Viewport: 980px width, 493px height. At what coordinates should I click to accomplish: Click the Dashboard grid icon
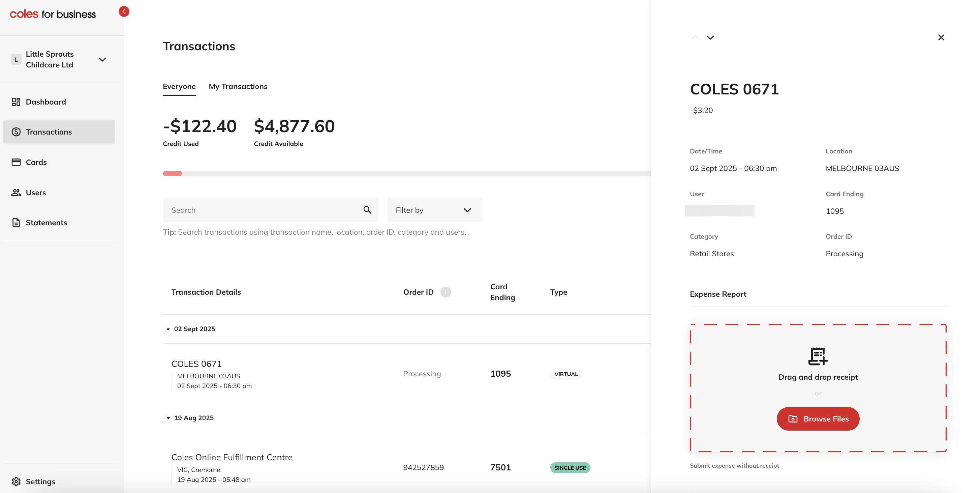[x=16, y=101]
